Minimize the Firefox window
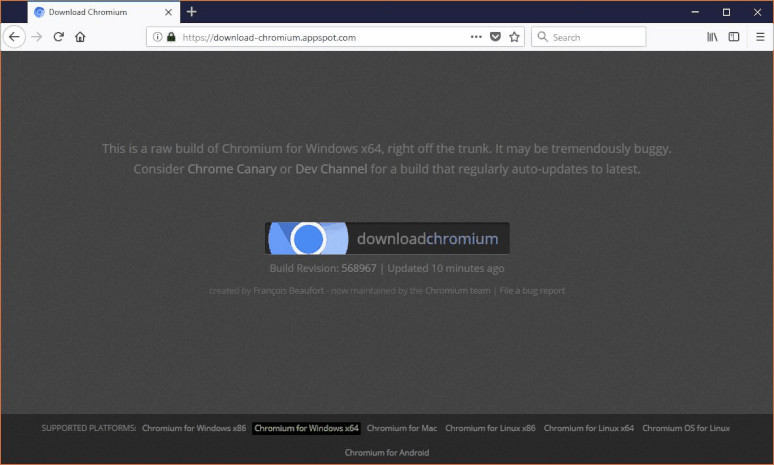The width and height of the screenshot is (774, 465). 695,12
